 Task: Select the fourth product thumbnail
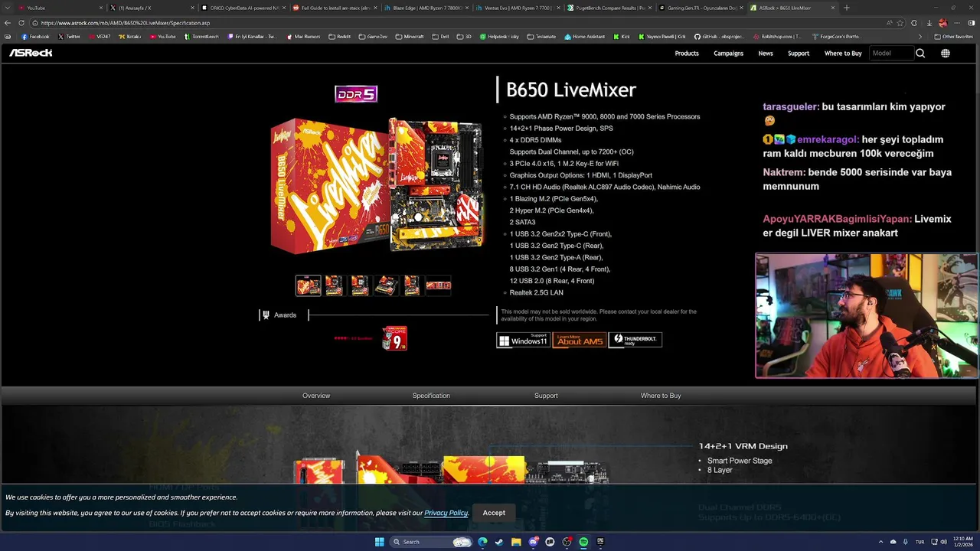[x=387, y=285]
